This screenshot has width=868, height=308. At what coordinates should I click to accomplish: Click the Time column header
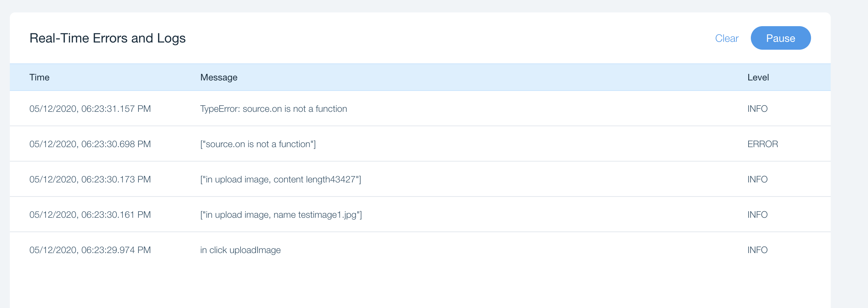[x=39, y=77]
